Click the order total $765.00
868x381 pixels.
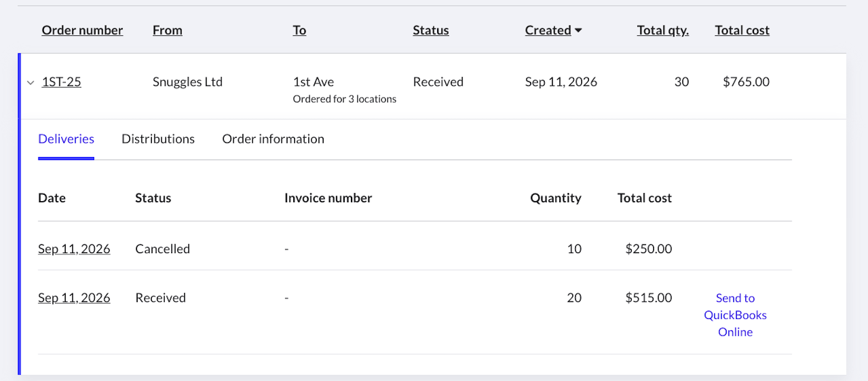point(746,82)
